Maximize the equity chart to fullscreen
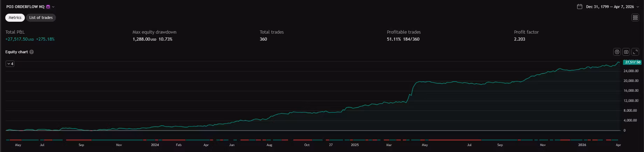Viewport: 644px width, 152px height. tap(635, 52)
